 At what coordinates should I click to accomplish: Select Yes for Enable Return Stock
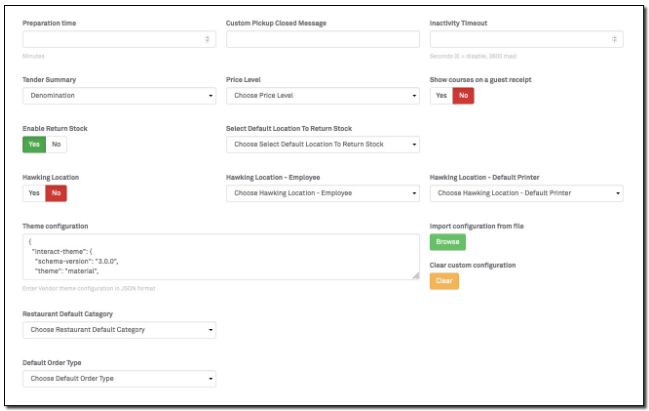click(x=34, y=145)
